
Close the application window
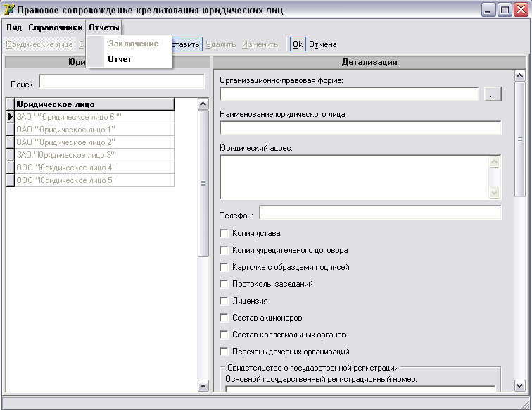(x=521, y=10)
